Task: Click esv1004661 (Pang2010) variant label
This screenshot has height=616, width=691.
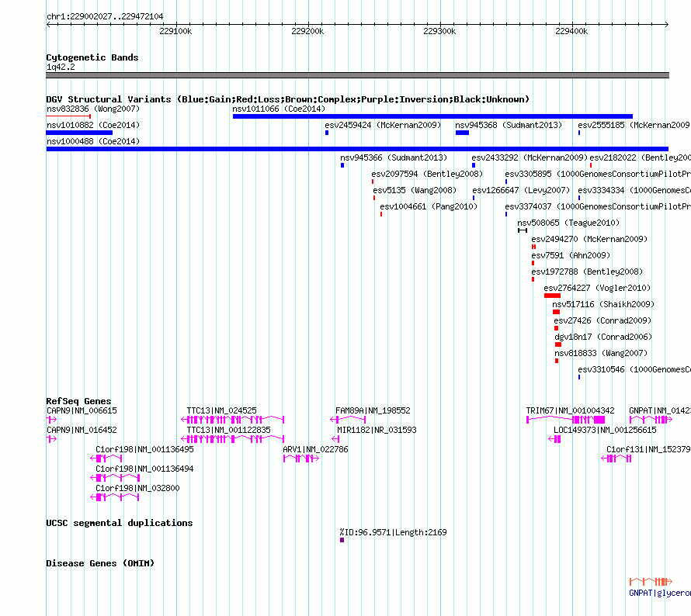Action: point(429,206)
